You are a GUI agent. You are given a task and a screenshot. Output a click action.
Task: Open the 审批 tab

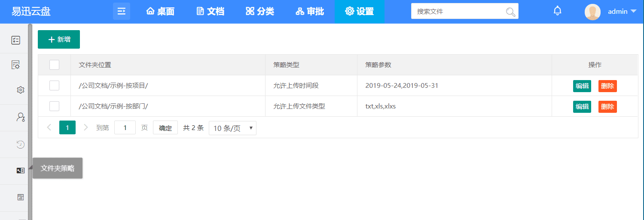pos(310,12)
